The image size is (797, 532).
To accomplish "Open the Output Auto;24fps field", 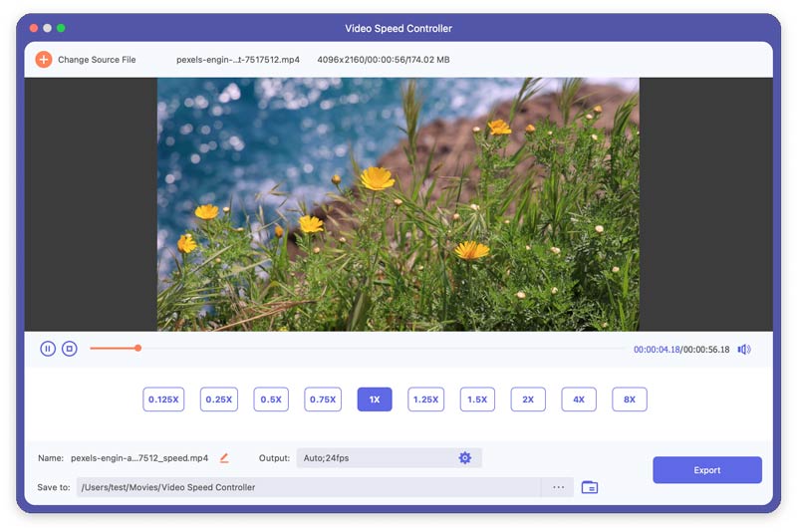I will coord(389,458).
